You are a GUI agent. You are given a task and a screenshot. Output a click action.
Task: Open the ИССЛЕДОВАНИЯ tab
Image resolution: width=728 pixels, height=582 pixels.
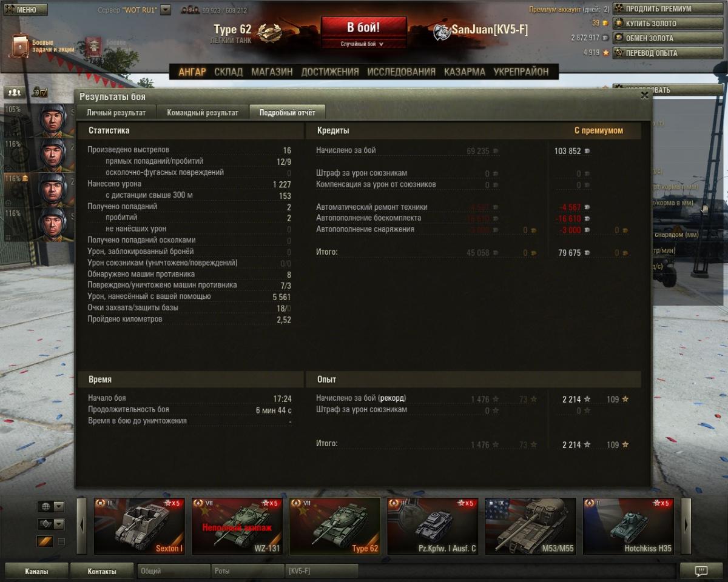pos(401,72)
